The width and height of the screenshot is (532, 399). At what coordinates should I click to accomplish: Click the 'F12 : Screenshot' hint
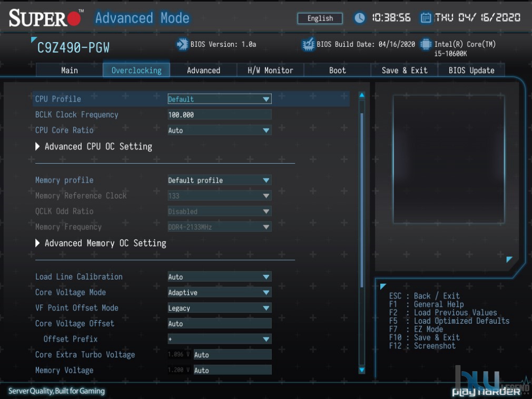[422, 346]
